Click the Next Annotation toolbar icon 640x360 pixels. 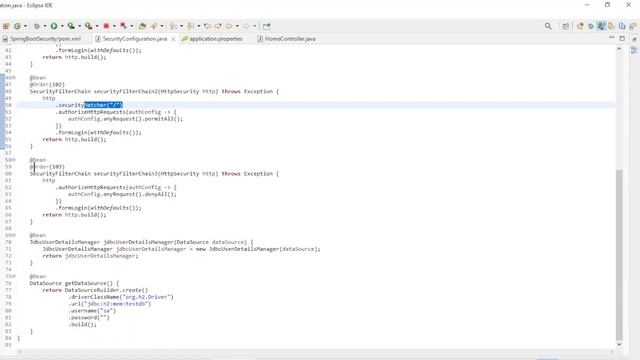[x=173, y=26]
